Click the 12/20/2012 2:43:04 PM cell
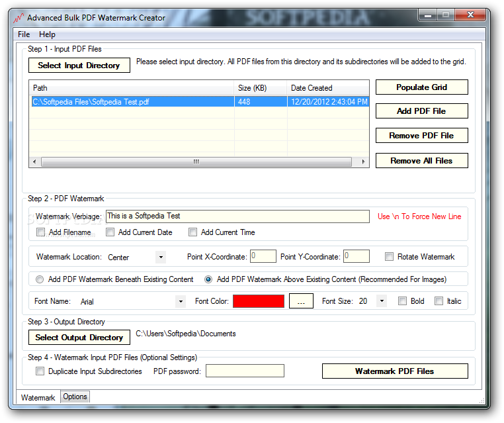Screen dimensions: 504x423 tap(328, 102)
